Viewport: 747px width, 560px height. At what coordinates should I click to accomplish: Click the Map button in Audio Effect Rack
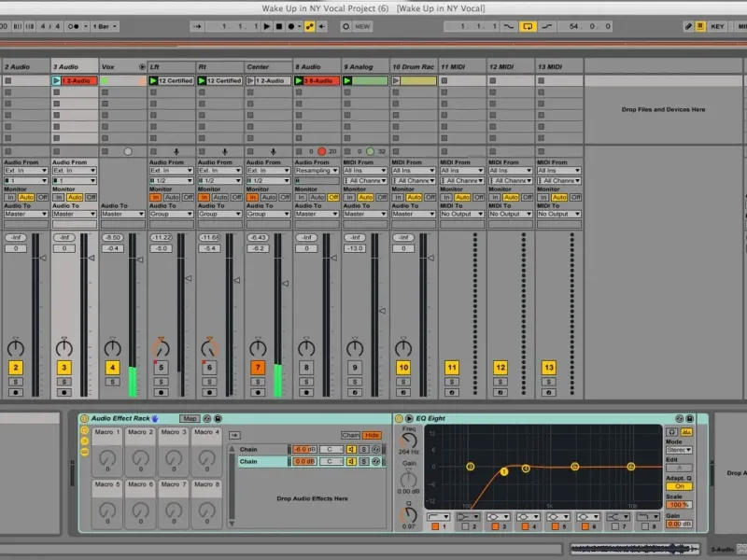tap(190, 419)
